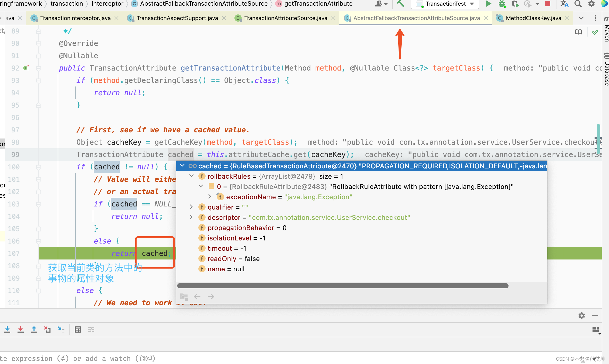Open the editor tab options three-dots menu
The height and width of the screenshot is (364, 609).
point(595,18)
